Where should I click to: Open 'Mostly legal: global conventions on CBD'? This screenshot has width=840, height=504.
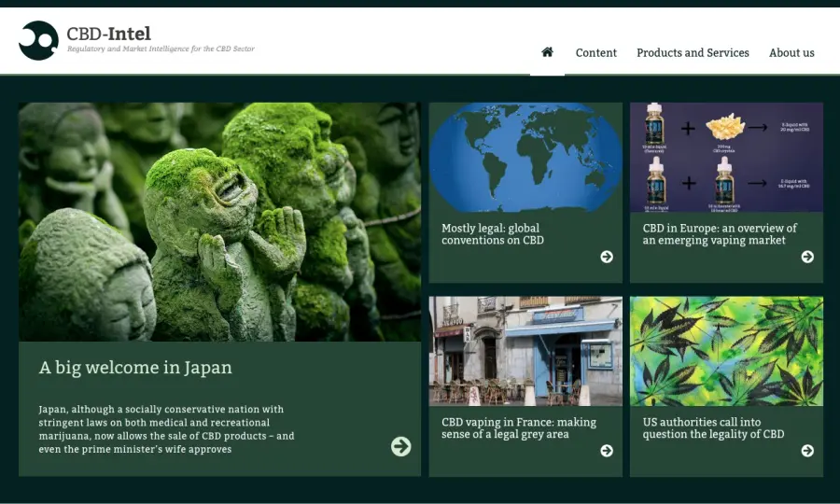click(492, 234)
